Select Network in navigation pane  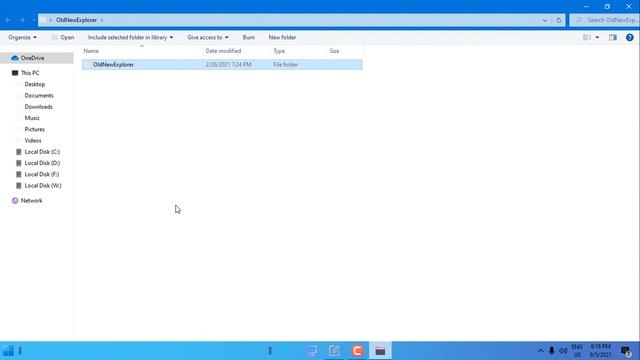[31, 200]
